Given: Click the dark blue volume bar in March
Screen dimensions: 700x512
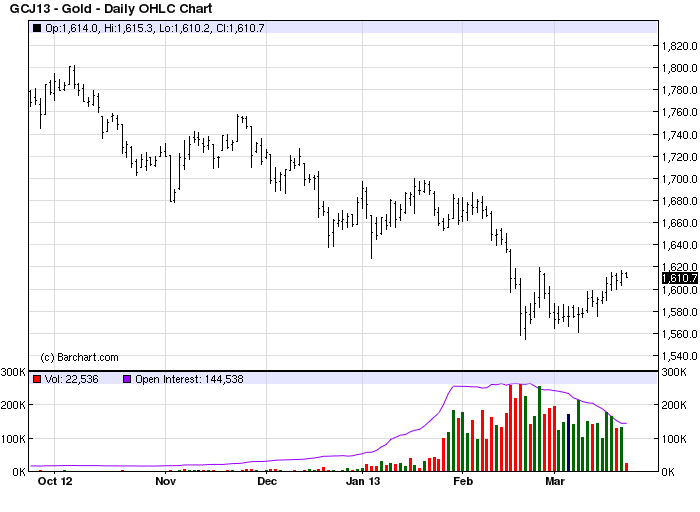Looking at the screenshot, I should [568, 442].
